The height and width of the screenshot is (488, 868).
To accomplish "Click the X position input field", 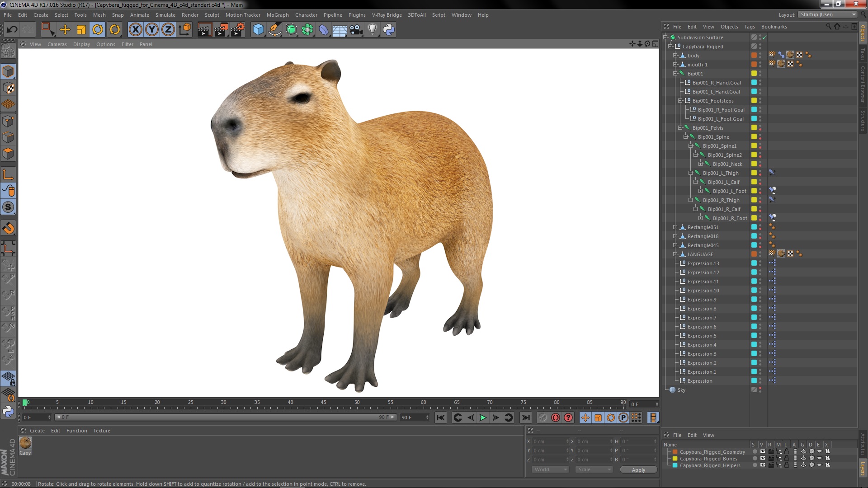I will 551,441.
